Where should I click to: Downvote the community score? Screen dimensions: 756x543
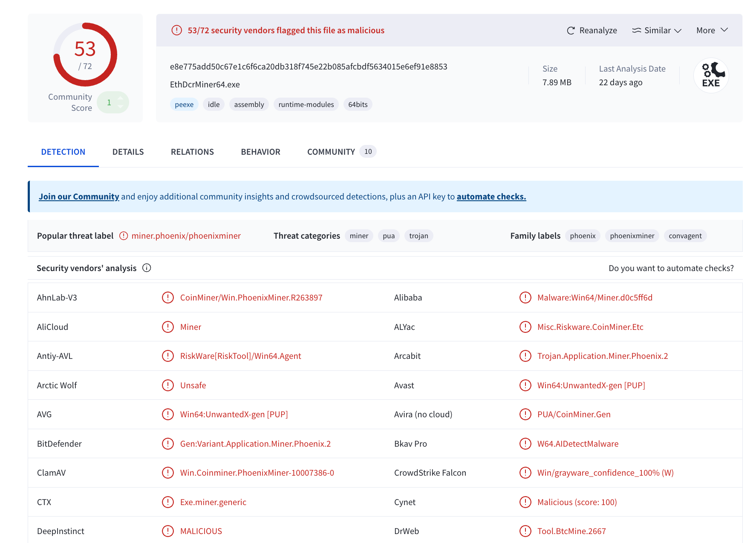(x=121, y=107)
